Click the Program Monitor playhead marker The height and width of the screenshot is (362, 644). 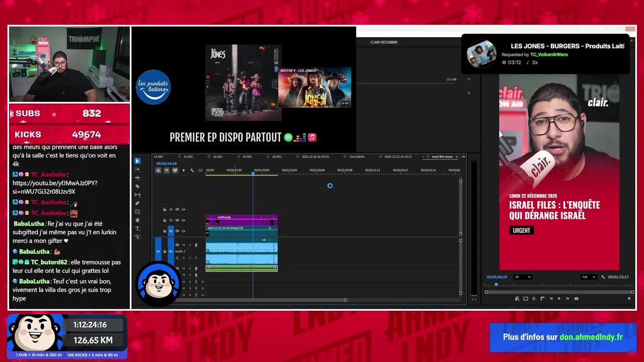pyautogui.click(x=496, y=285)
